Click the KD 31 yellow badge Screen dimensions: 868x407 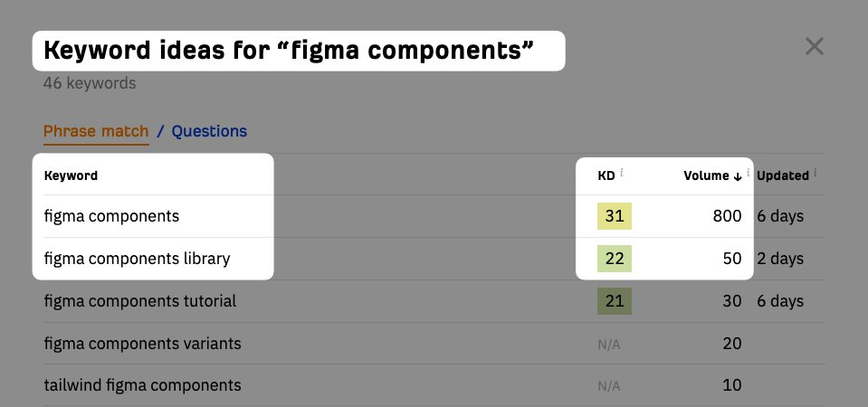[x=614, y=217]
